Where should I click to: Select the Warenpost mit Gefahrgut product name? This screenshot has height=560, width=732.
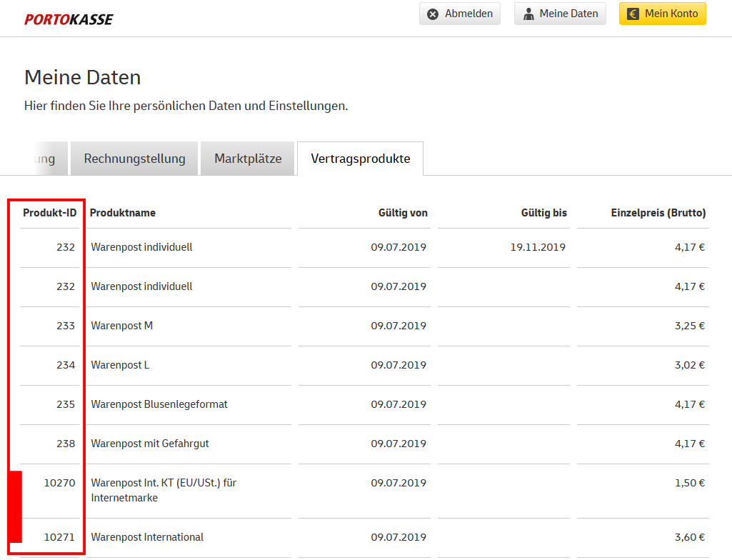click(150, 444)
